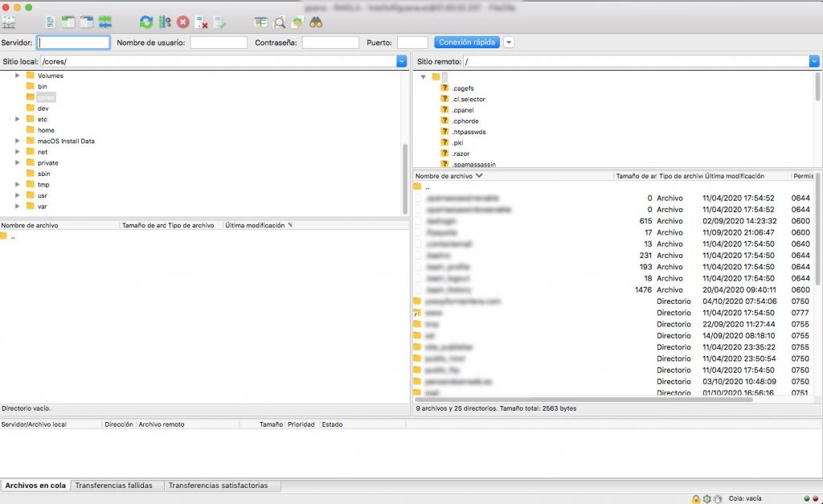Expand the var folder
The height and width of the screenshot is (504, 823).
pyautogui.click(x=18, y=207)
